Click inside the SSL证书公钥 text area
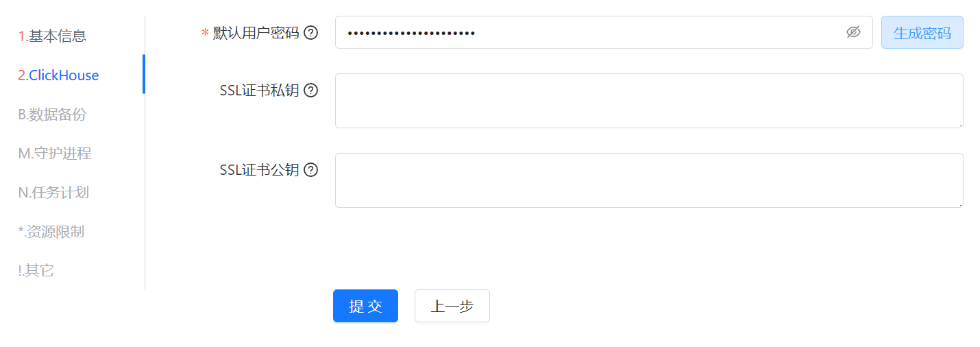This screenshot has height=347, width=980. coord(649,180)
